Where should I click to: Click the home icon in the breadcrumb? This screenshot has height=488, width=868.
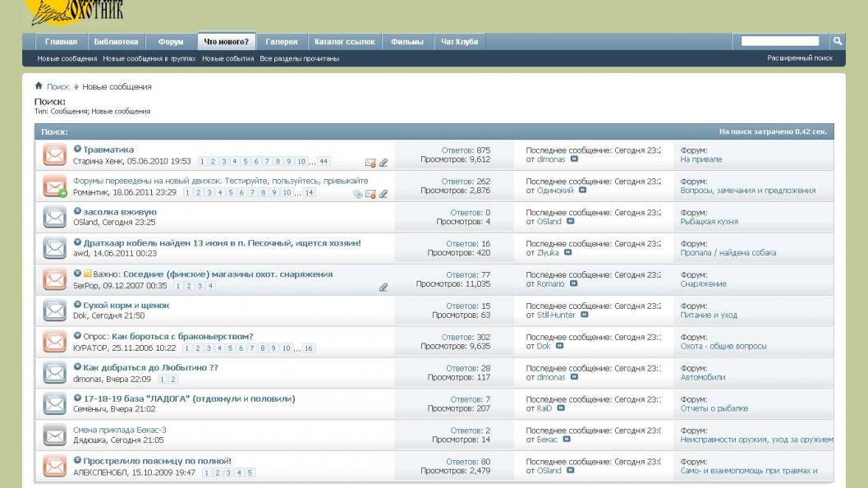39,86
